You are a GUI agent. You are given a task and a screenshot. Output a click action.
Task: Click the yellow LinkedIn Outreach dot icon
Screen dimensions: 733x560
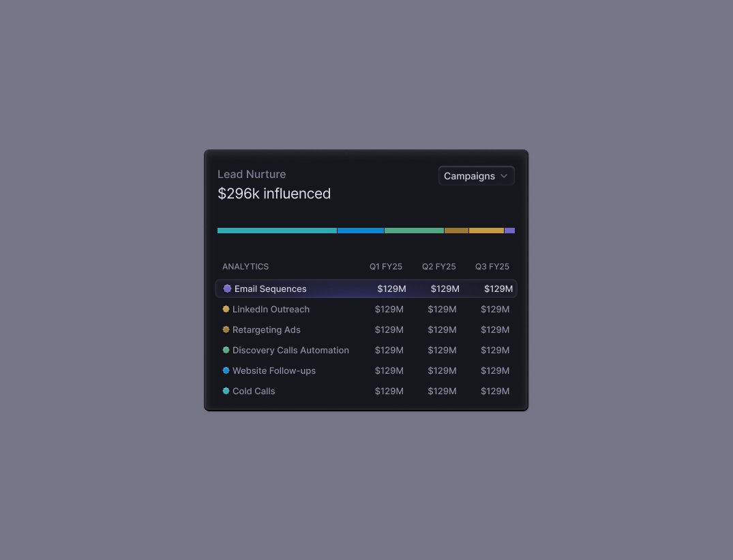226,309
